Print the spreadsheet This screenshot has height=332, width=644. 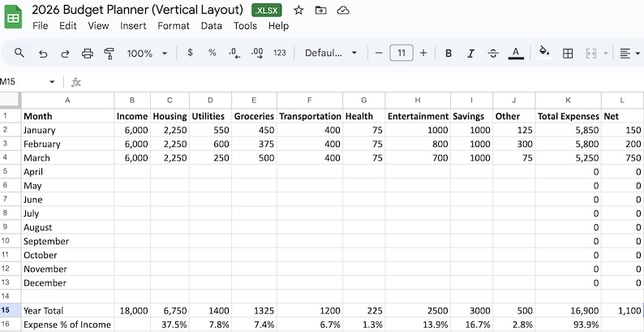click(87, 54)
